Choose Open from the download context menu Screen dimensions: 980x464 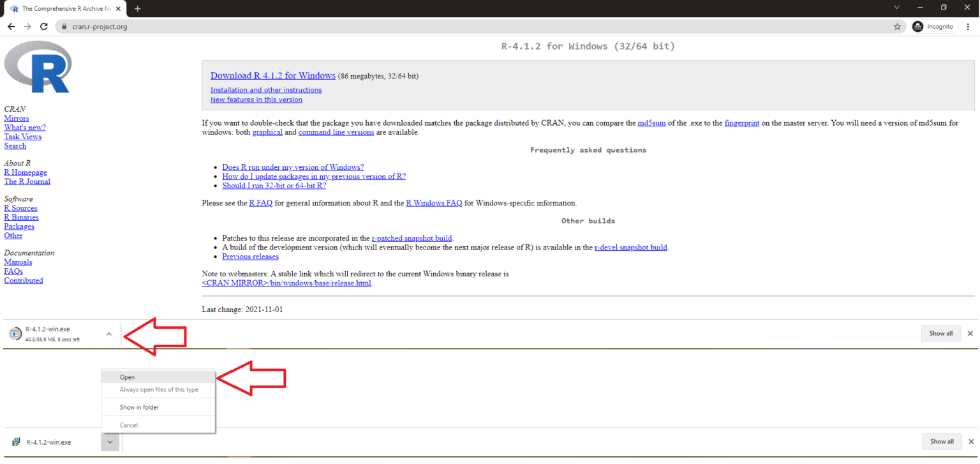click(127, 377)
